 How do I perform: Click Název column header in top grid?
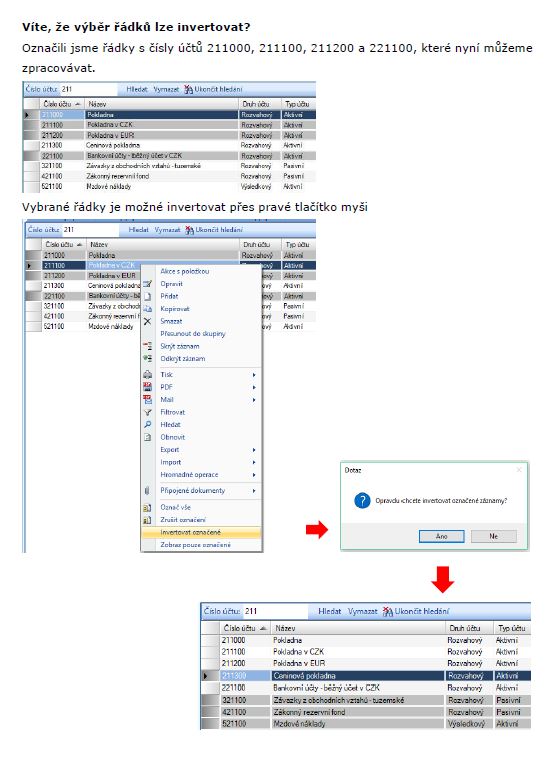(x=162, y=104)
